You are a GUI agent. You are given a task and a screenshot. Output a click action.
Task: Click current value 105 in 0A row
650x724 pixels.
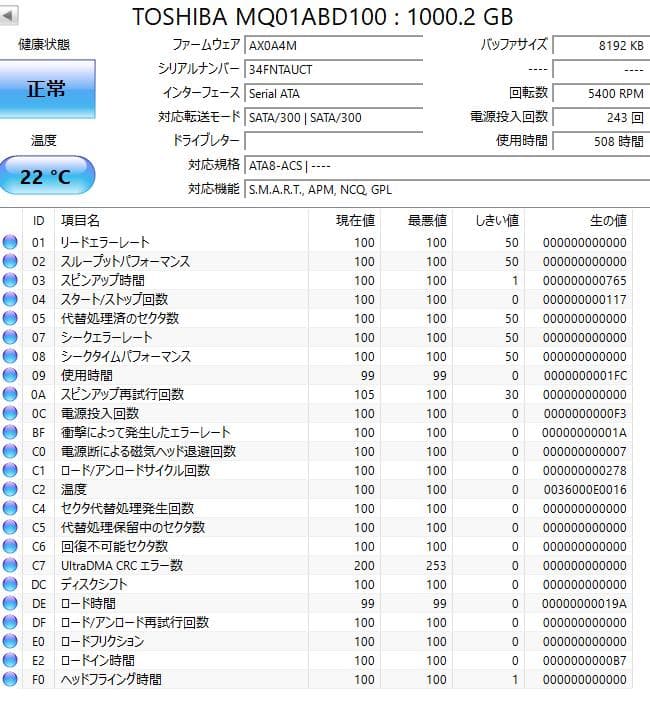[364, 395]
